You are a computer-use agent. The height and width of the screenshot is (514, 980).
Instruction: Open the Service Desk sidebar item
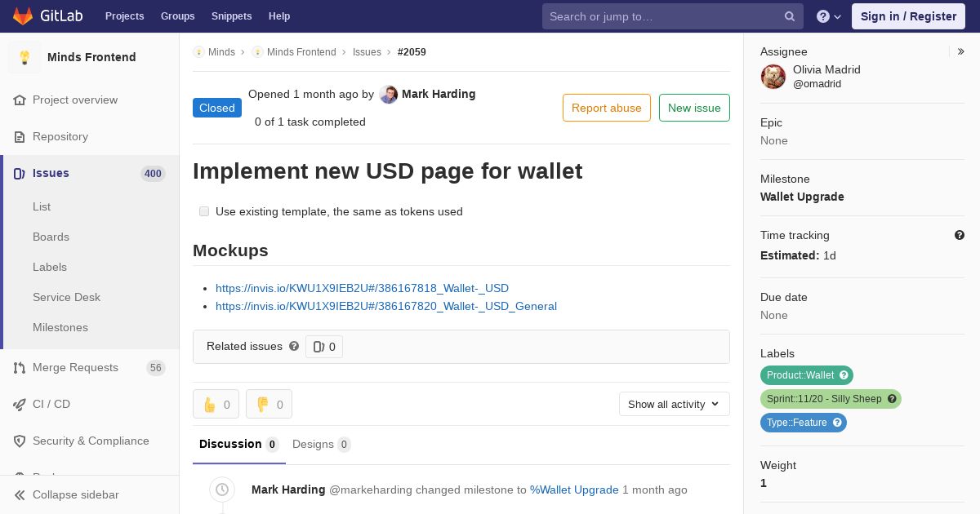[66, 298]
